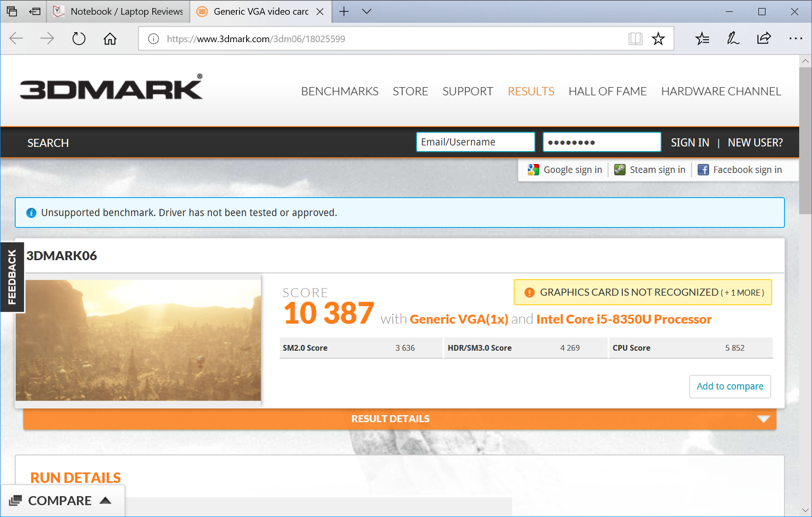Open the Hardware Channel menu item

pos(721,91)
